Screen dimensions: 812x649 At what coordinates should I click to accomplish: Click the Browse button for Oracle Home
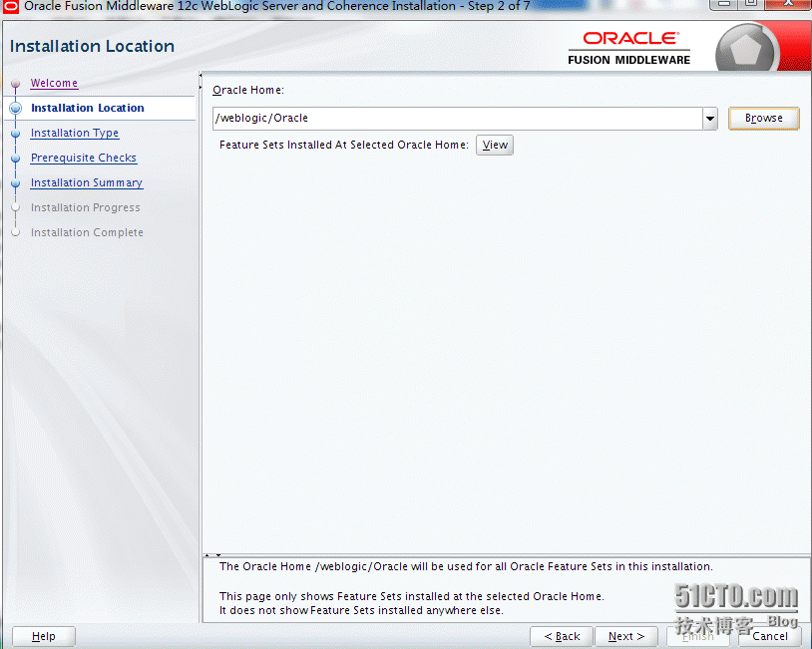point(764,118)
